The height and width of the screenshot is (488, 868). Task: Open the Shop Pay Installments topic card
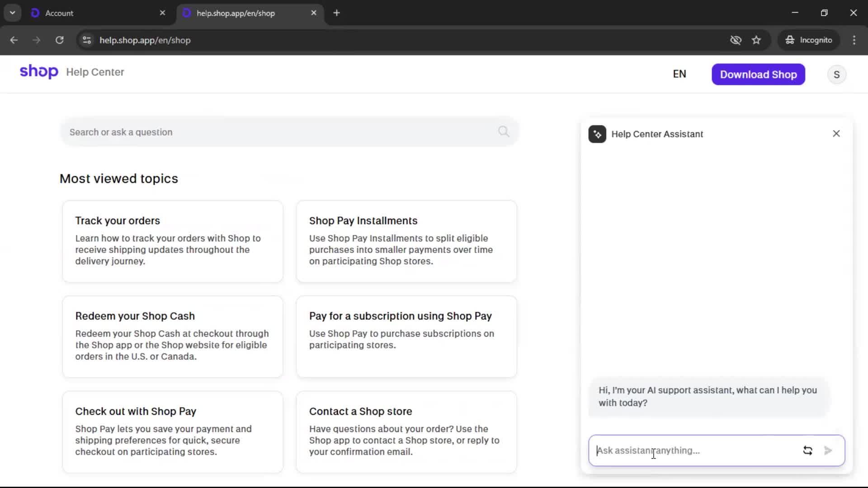point(406,241)
